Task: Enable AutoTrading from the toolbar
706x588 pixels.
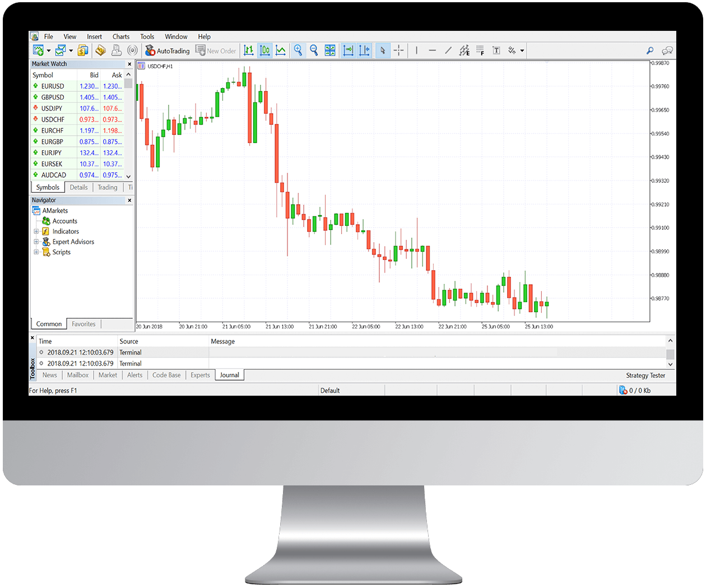Action: pos(166,50)
